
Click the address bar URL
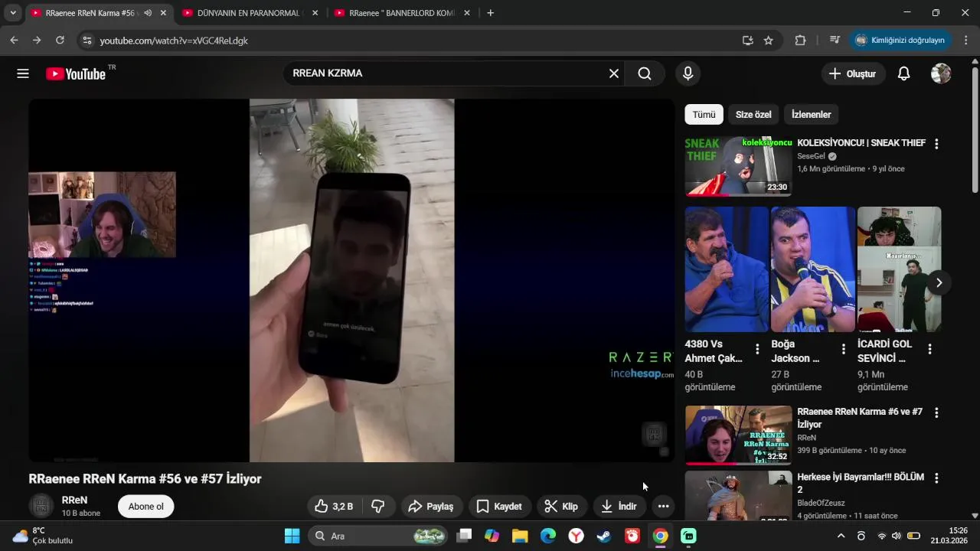[x=174, y=41]
